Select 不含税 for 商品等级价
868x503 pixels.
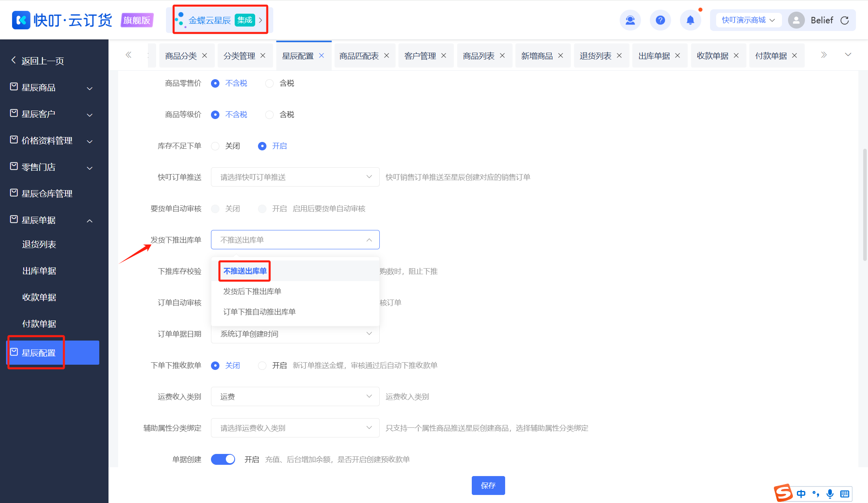pyautogui.click(x=229, y=115)
